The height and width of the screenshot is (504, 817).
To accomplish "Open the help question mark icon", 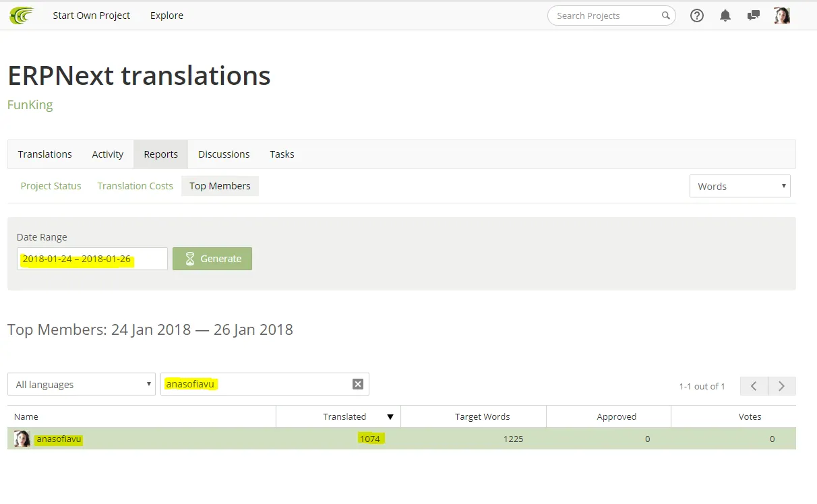I will point(697,15).
